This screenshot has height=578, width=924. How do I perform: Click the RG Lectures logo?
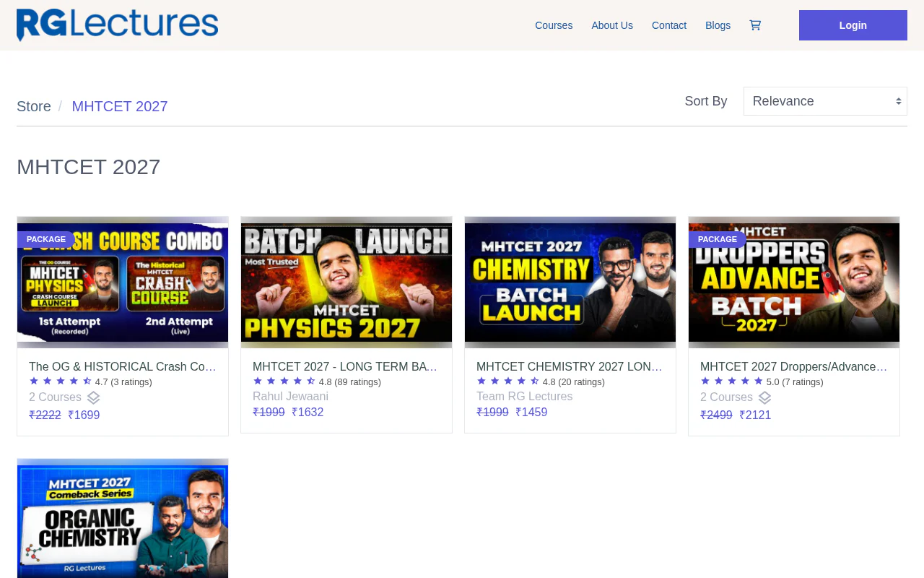[x=117, y=25]
